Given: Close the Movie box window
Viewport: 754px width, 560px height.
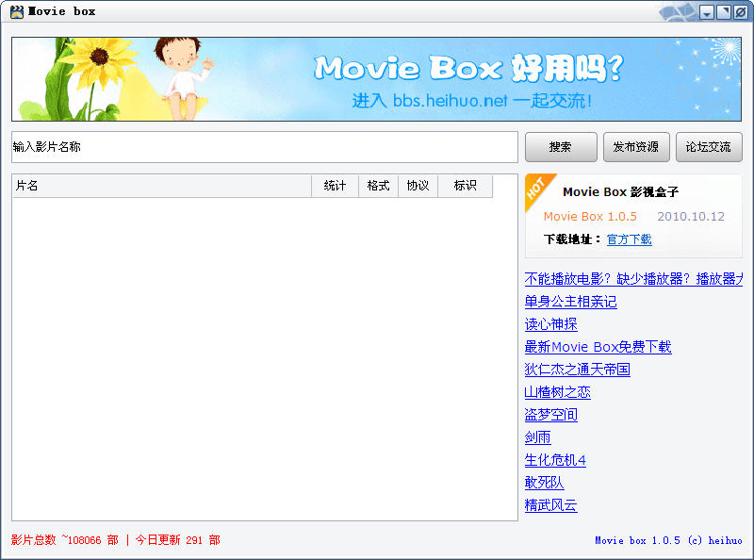Looking at the screenshot, I should (741, 12).
